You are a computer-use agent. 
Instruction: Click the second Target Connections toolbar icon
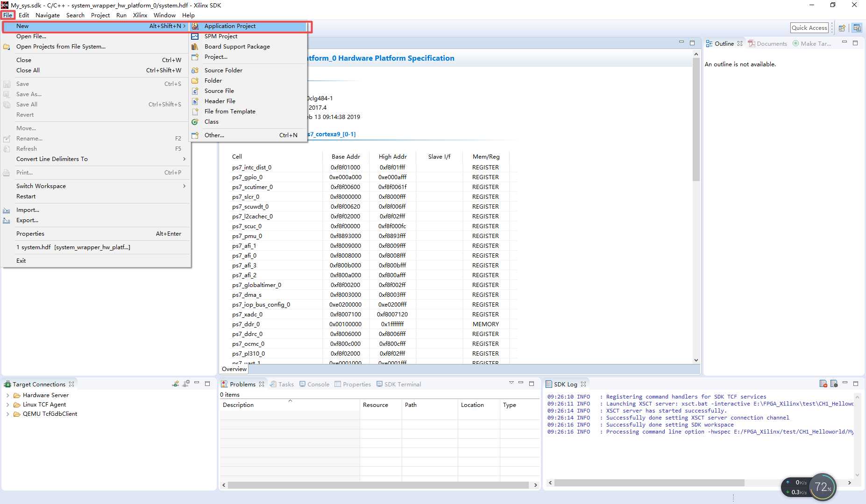click(x=186, y=384)
